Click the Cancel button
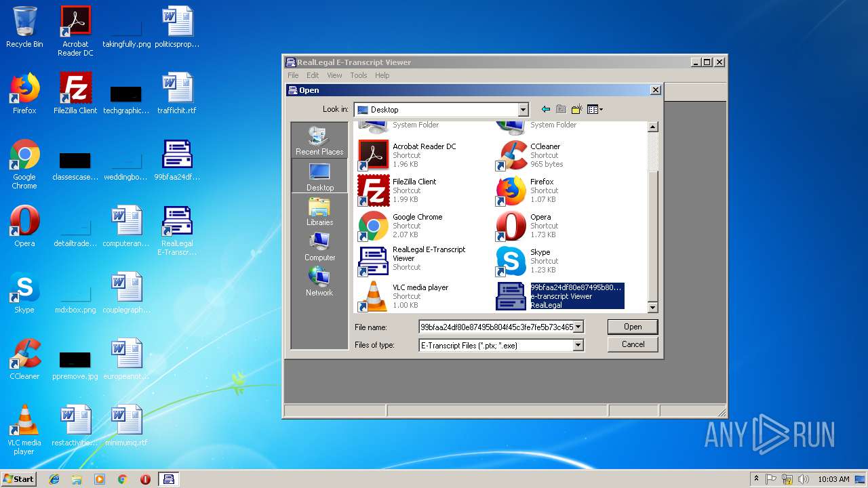 click(633, 344)
